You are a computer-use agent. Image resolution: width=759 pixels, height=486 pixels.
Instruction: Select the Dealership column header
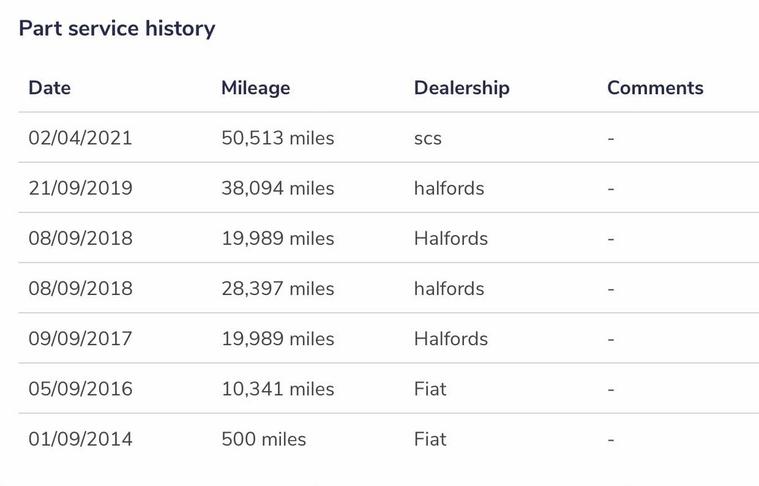pyautogui.click(x=461, y=88)
